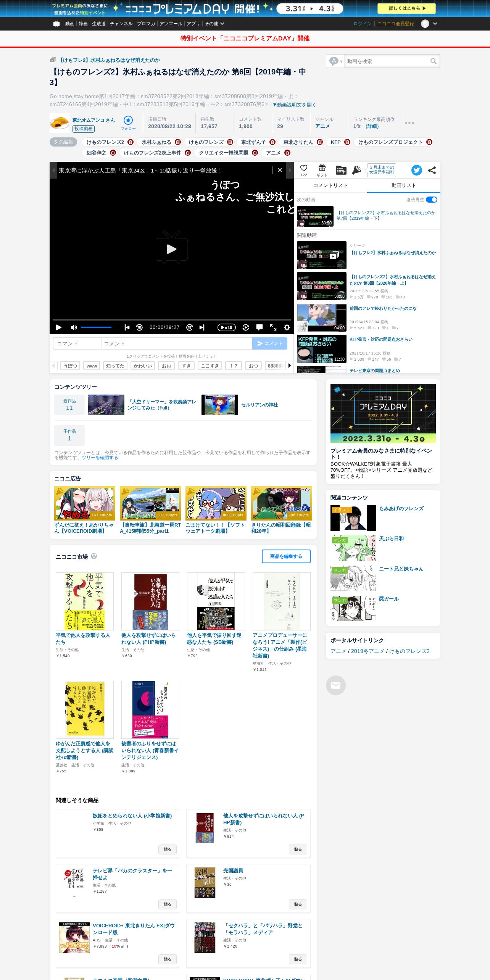Expand video description via 動画説明文を開く
The image size is (490, 980).
coord(294,105)
